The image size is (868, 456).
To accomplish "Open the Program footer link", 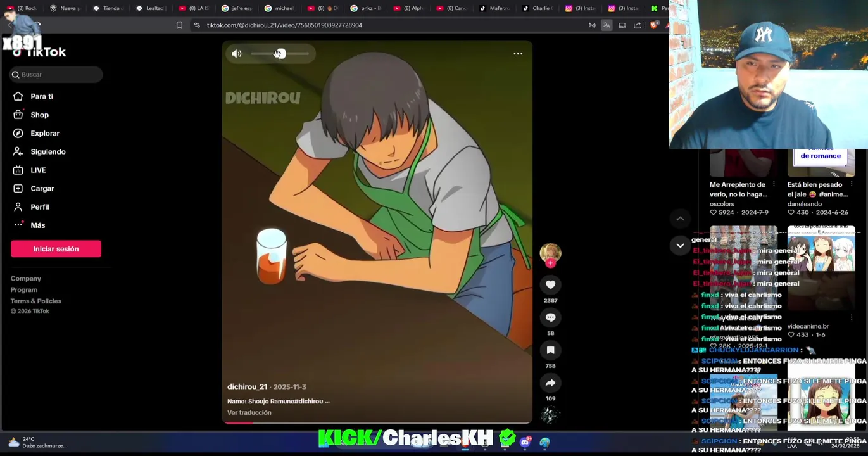I will [x=24, y=290].
